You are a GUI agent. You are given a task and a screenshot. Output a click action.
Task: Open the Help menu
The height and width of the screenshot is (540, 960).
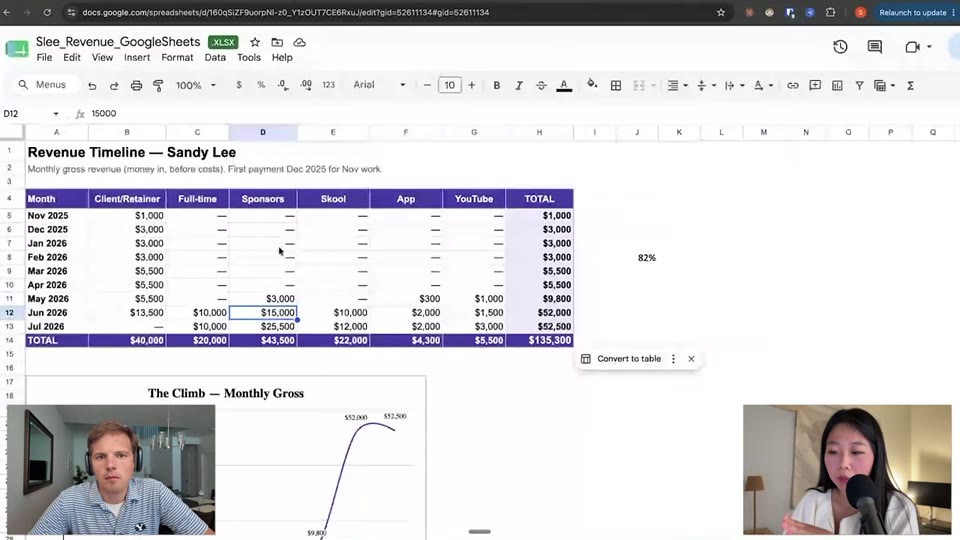pos(282,58)
